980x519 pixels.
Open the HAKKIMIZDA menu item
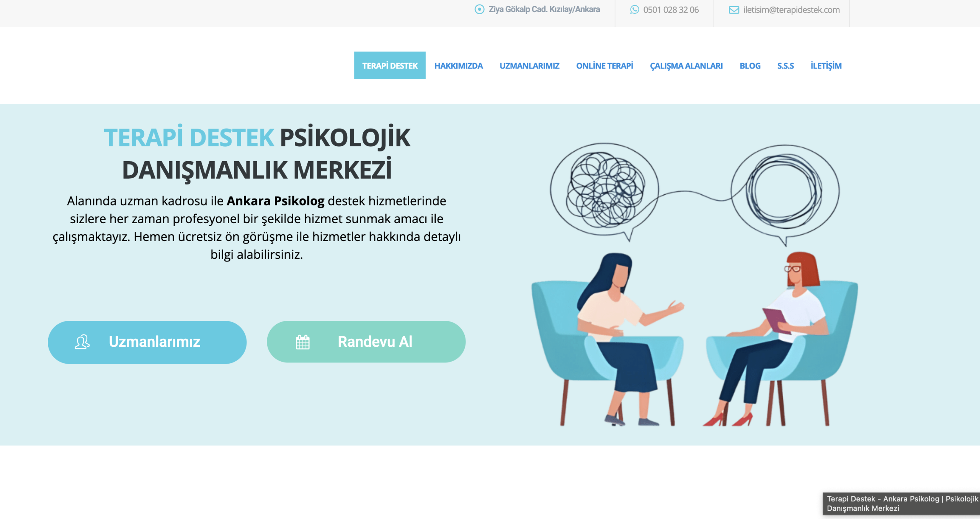coord(459,66)
